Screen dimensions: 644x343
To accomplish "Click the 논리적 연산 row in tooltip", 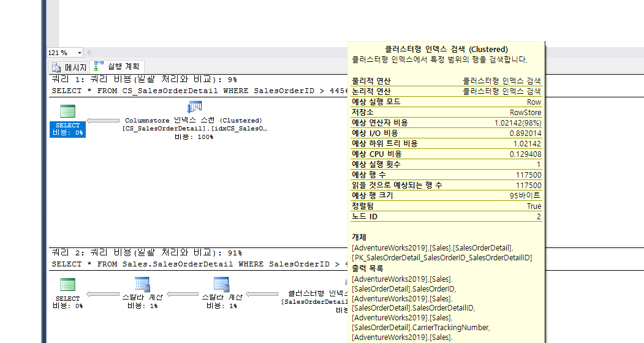I will point(447,91).
